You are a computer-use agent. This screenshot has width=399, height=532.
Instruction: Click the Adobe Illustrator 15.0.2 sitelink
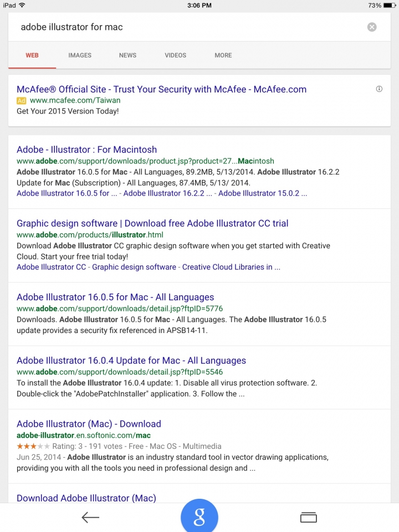pyautogui.click(x=263, y=193)
